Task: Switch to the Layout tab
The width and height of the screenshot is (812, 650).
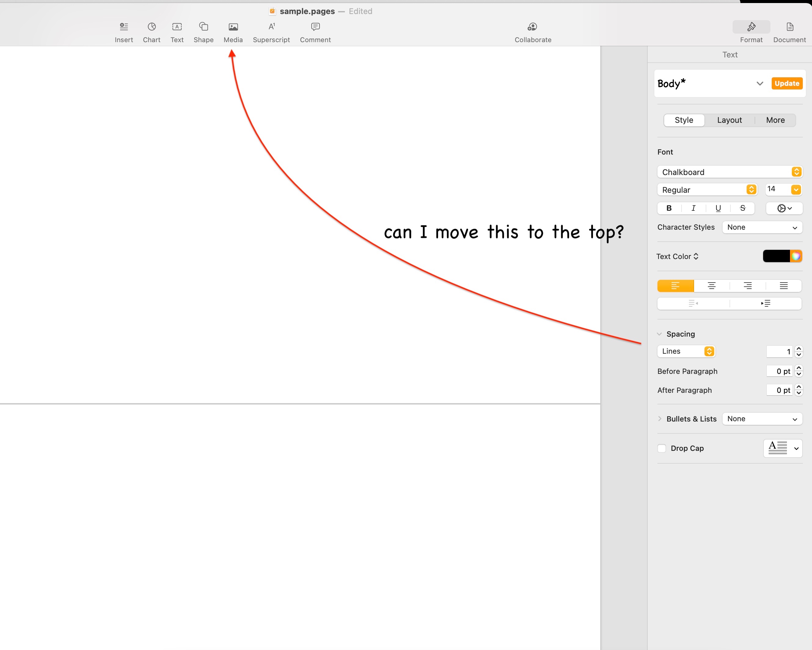Action: click(729, 120)
